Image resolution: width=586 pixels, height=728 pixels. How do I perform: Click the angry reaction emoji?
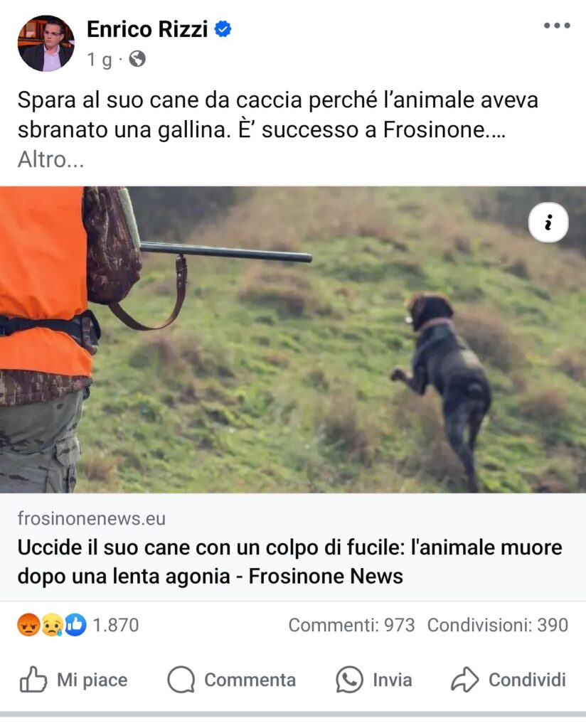(x=28, y=625)
